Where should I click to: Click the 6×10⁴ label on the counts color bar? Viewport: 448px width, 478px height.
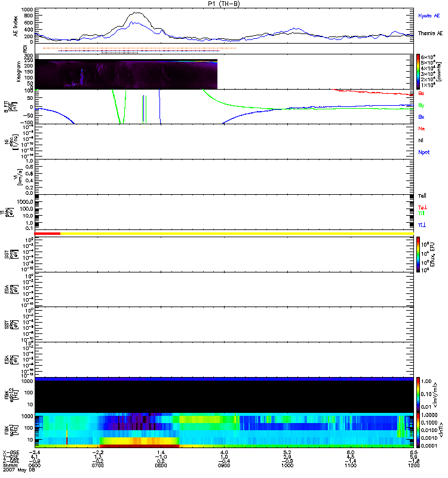(x=428, y=57)
